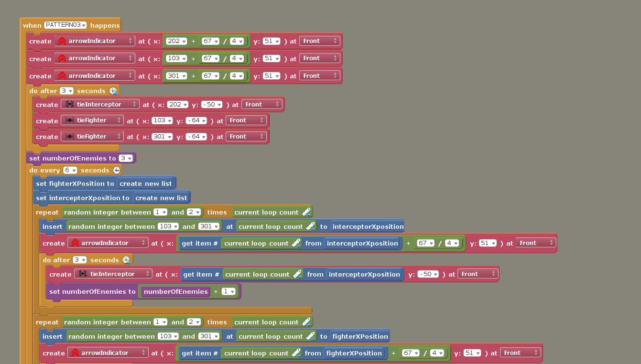
Task: Click clock icon on 'do every 6 seconds' block
Action: coord(117,170)
